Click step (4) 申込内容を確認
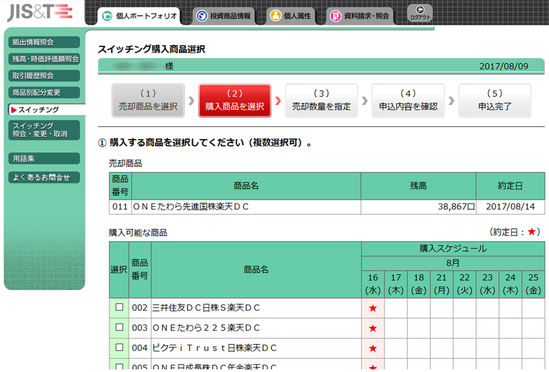This screenshot has width=549, height=372. (408, 100)
